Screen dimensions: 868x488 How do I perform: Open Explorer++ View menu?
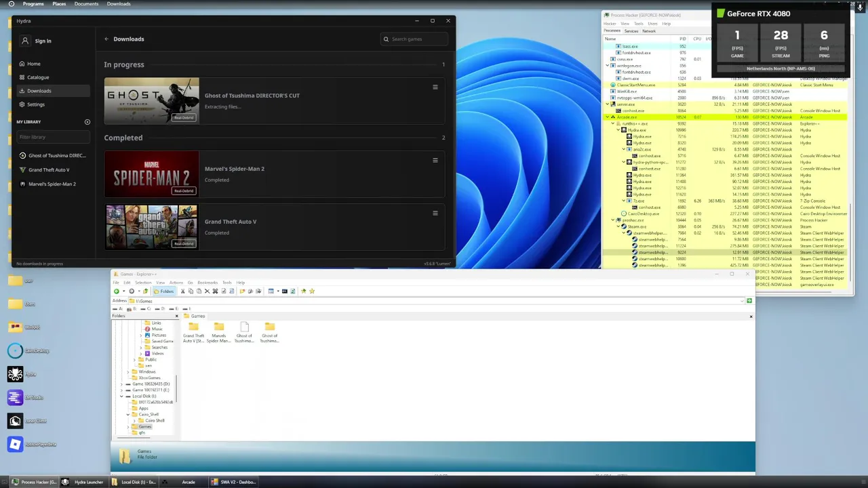point(160,283)
